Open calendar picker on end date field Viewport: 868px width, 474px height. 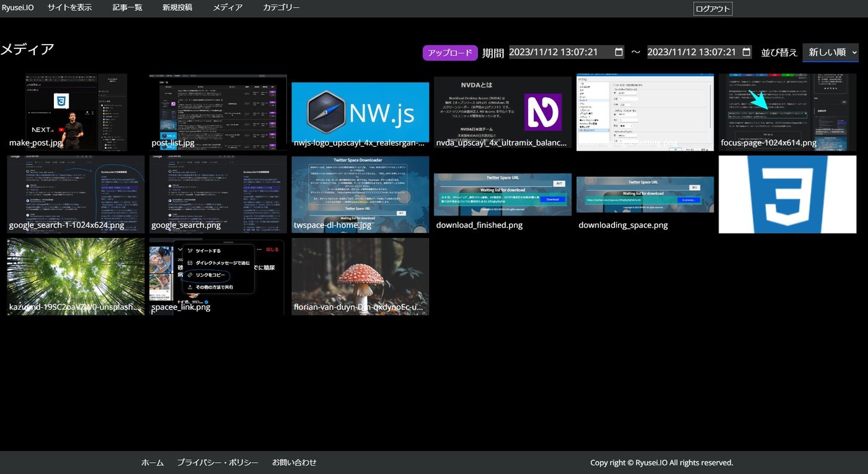click(x=746, y=53)
